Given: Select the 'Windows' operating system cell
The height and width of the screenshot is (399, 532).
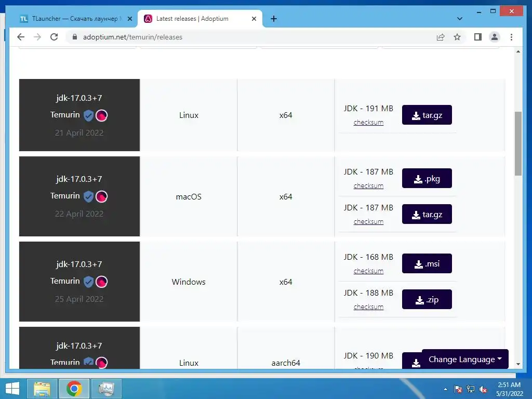Looking at the screenshot, I should (x=189, y=282).
